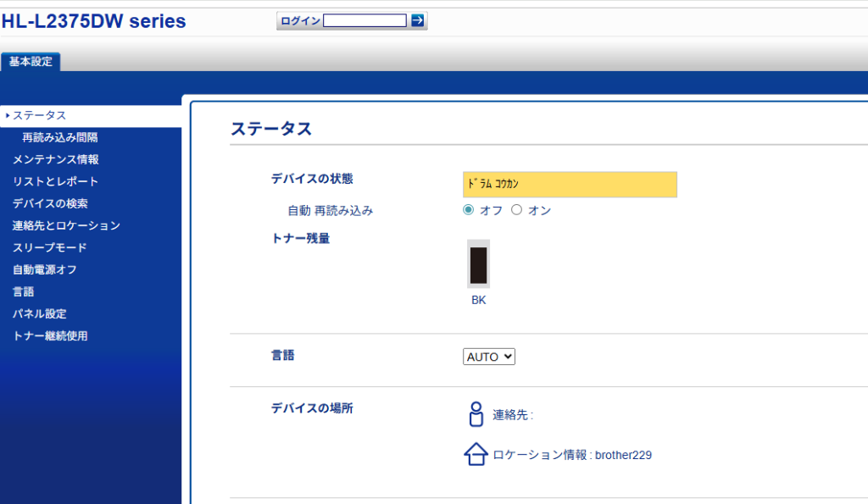Open トナー継続使用 settings

click(x=50, y=335)
